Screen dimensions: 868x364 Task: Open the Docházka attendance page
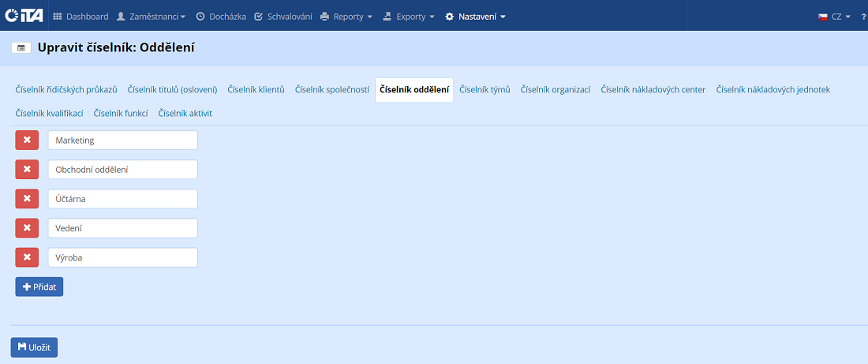[221, 17]
